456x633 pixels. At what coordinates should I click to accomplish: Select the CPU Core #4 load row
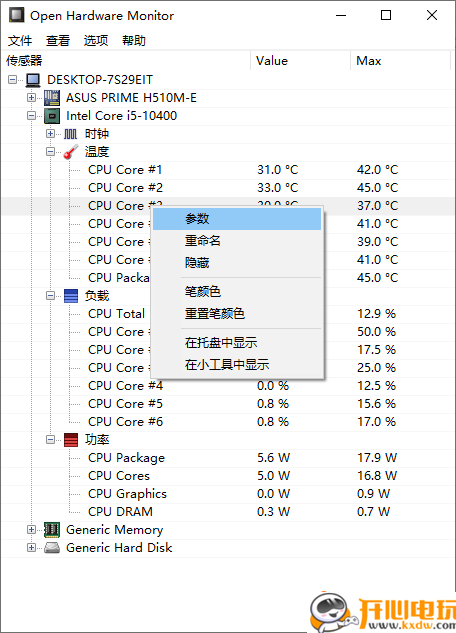228,386
